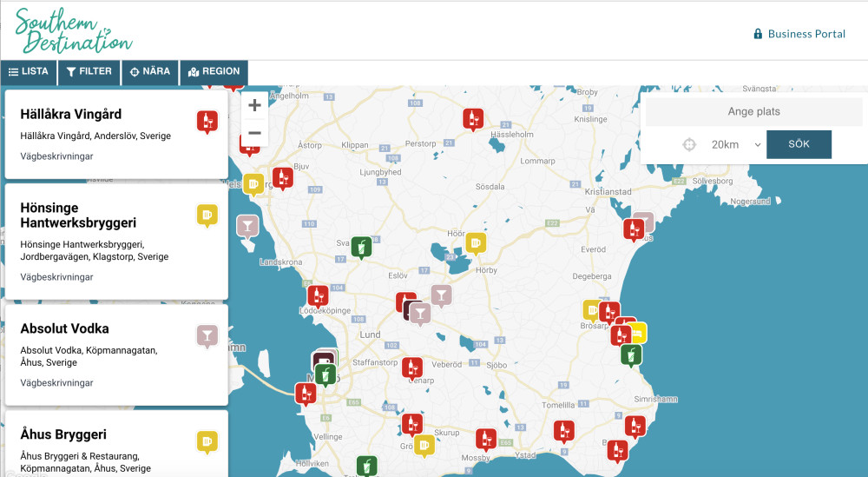
Task: Switch to the LISTA view
Action: point(29,71)
